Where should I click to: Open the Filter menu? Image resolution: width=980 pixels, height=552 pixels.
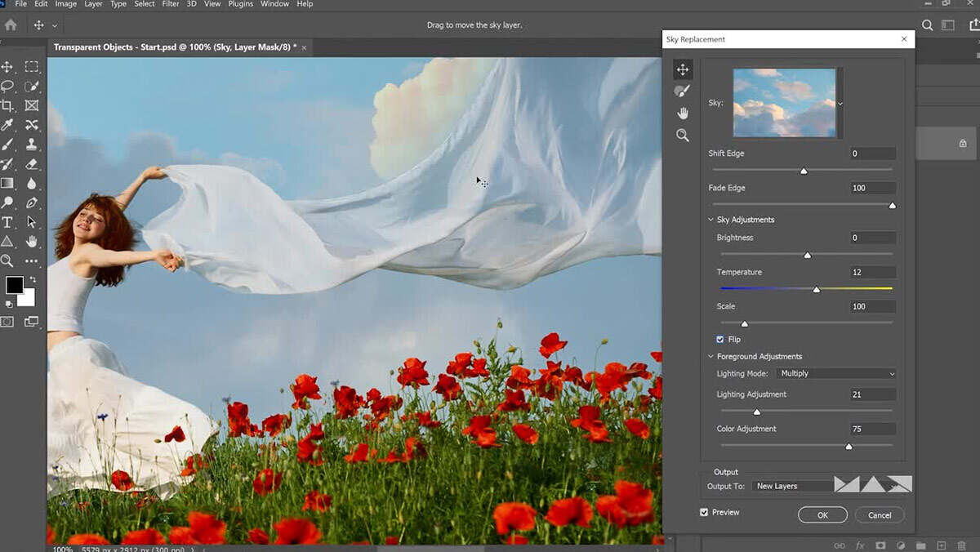pyautogui.click(x=170, y=4)
